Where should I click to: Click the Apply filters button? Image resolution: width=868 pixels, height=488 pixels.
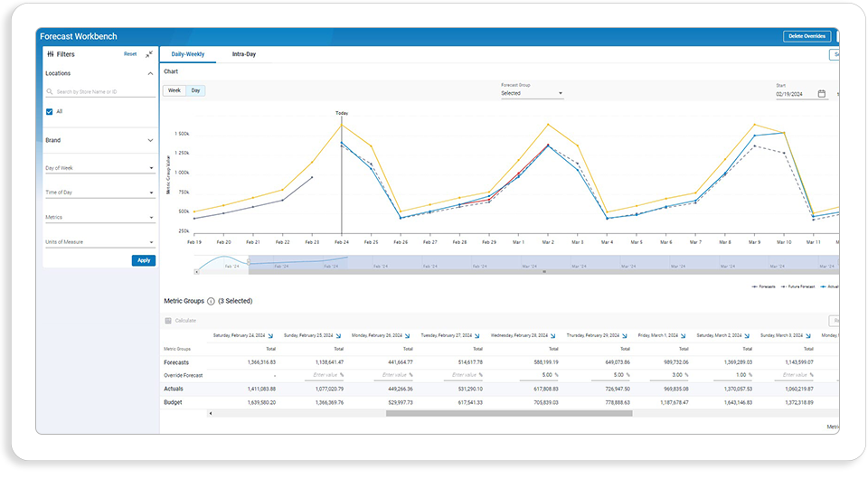pos(144,260)
